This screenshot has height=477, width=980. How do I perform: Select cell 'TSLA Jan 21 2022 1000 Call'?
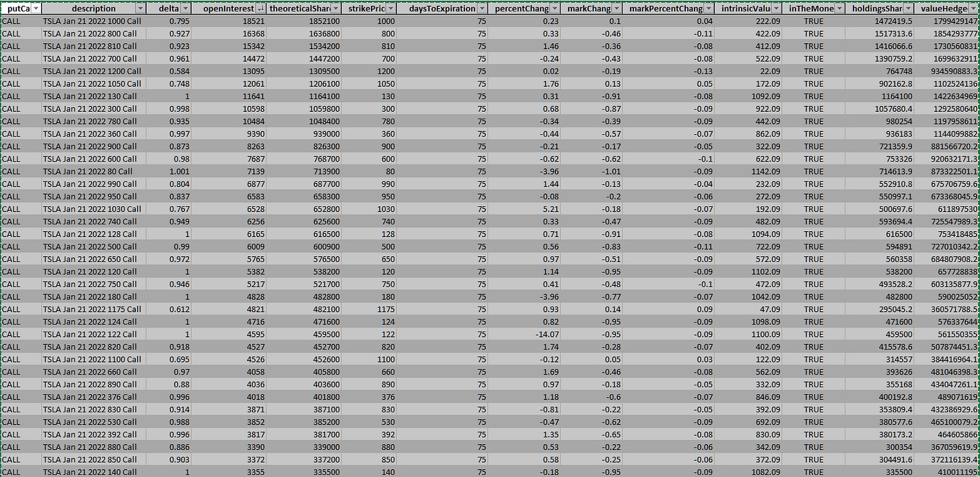[x=92, y=22]
